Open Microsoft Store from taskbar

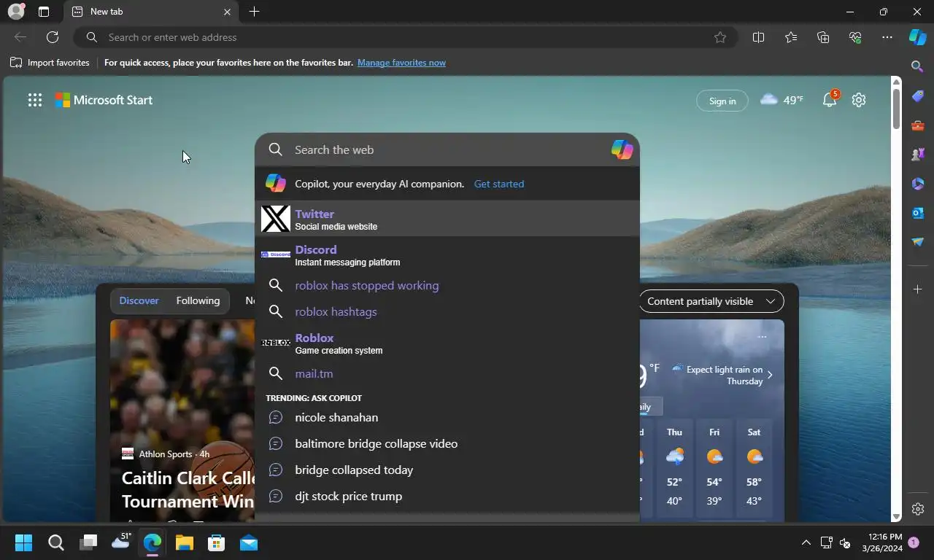tap(217, 542)
